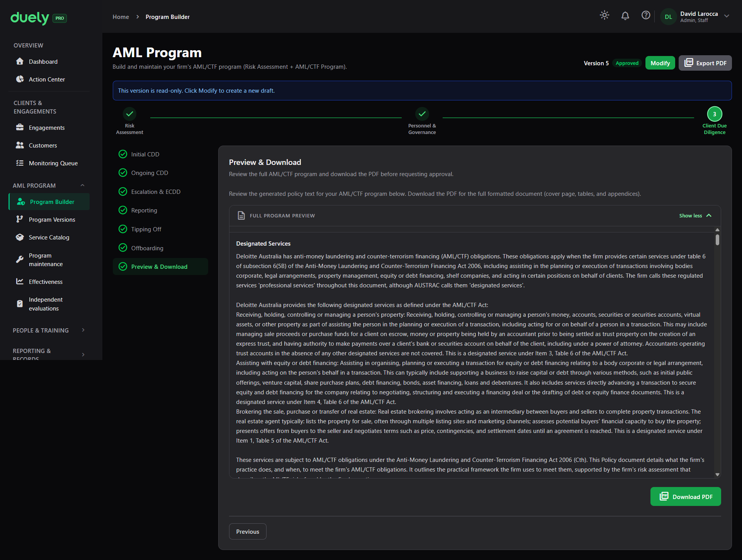This screenshot has height=560, width=742.
Task: Select the Client Due Diligence step 3
Action: click(715, 121)
